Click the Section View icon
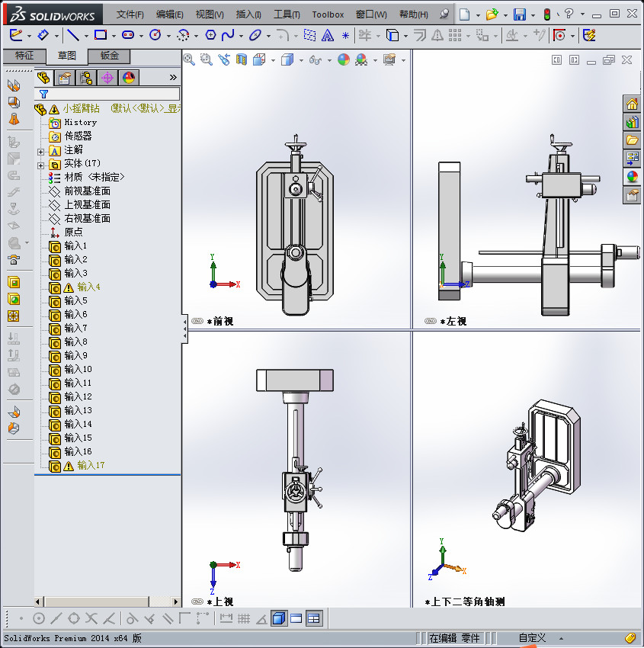The width and height of the screenshot is (644, 648). (242, 60)
